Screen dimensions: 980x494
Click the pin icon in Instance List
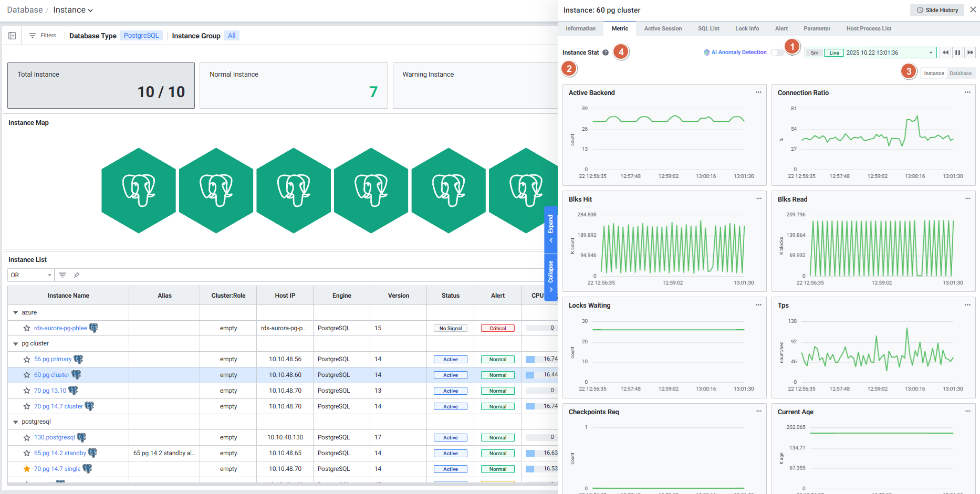pos(77,275)
